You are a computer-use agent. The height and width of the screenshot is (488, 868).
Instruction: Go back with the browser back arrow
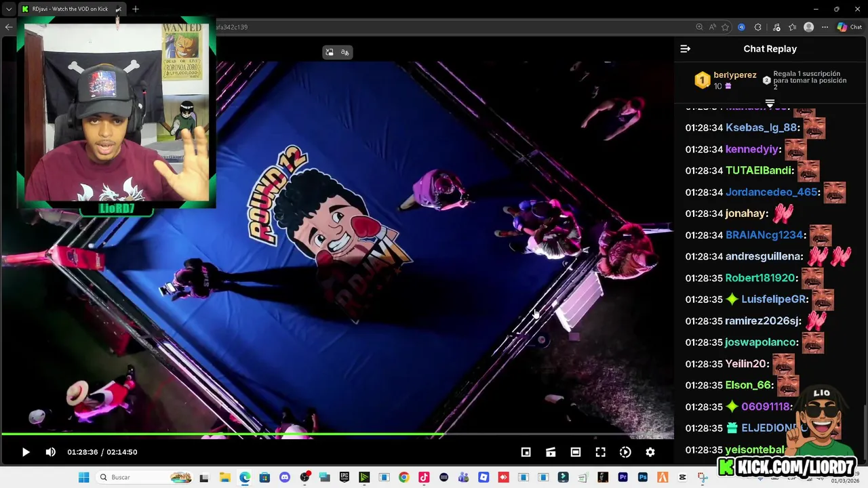(8, 27)
